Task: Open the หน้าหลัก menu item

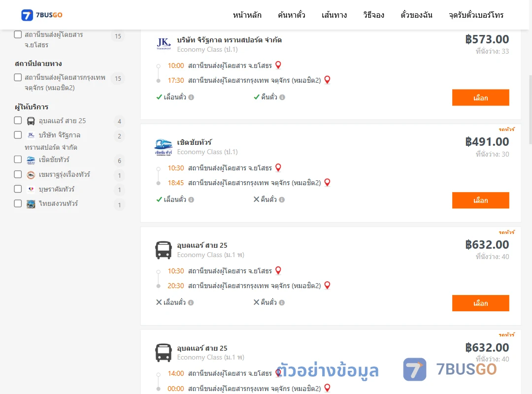Action: pyautogui.click(x=247, y=15)
